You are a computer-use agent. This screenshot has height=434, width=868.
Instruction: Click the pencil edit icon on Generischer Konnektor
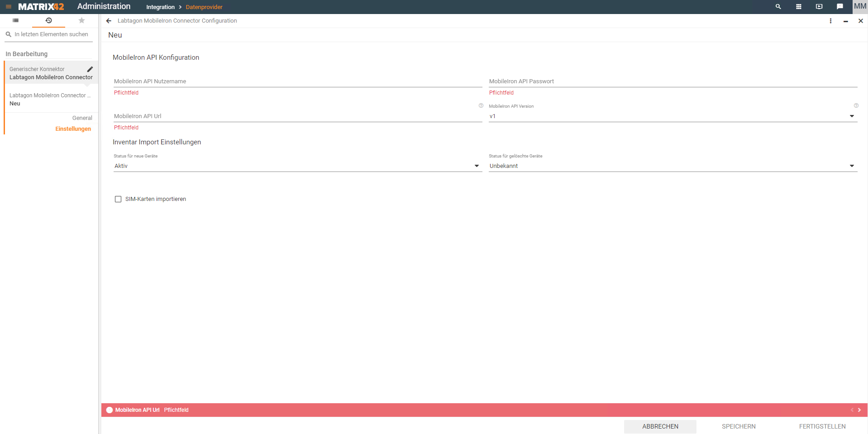90,69
